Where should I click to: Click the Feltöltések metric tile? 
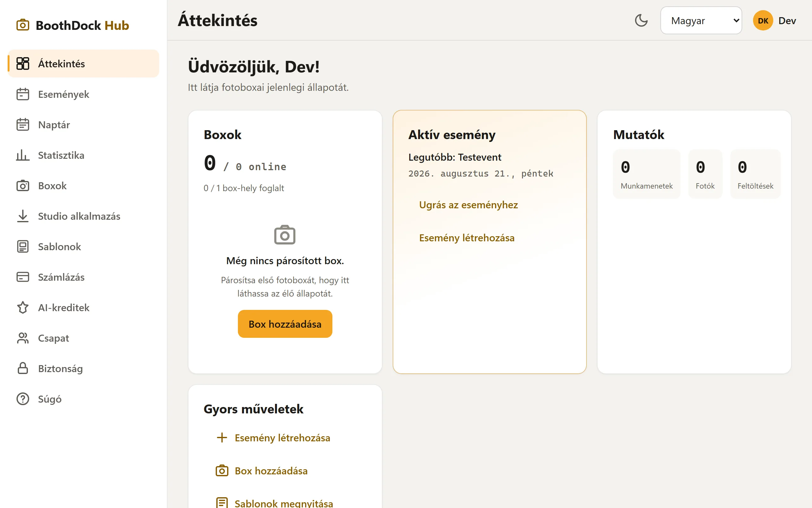pos(755,174)
